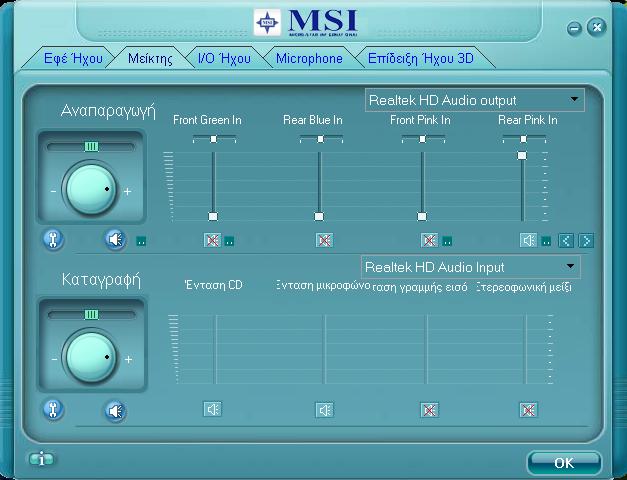Open the playback settings wrench icon

[x=53, y=240]
